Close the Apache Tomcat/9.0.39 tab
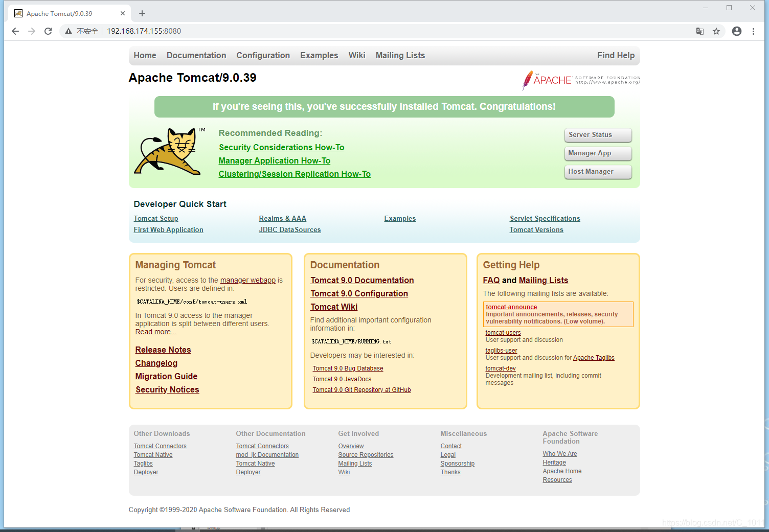769x532 pixels. click(x=123, y=13)
